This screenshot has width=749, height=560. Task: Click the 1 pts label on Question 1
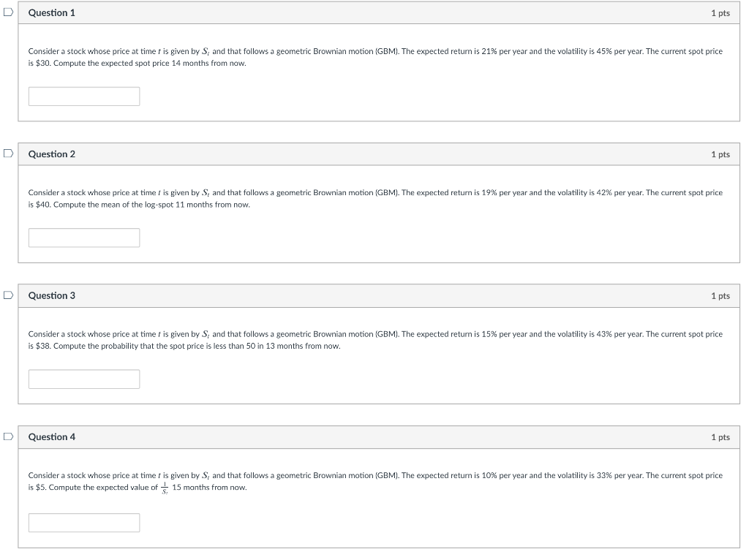(720, 12)
